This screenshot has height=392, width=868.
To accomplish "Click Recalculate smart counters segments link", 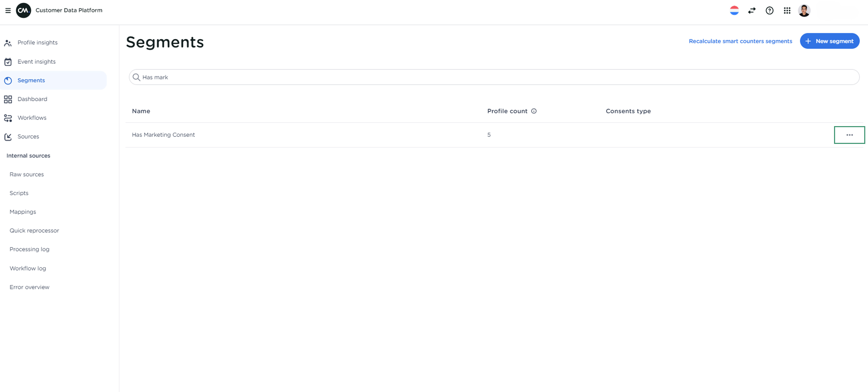I will click(740, 41).
